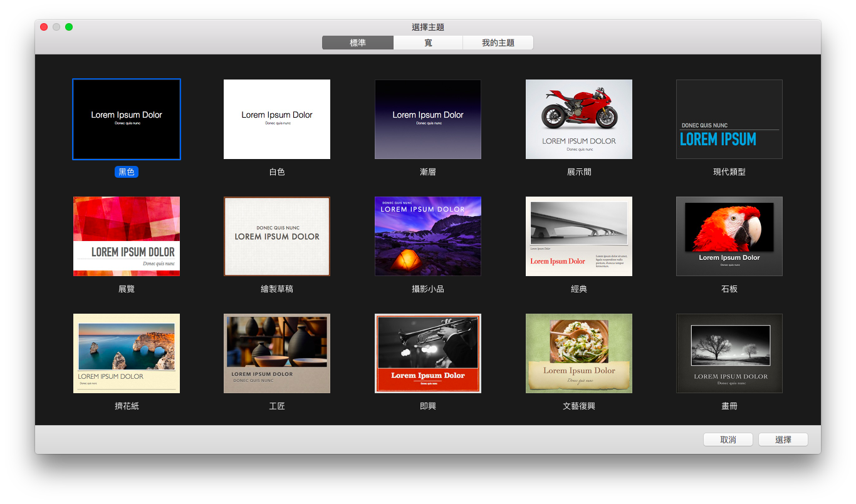Click the 展示間 label text

point(579,172)
